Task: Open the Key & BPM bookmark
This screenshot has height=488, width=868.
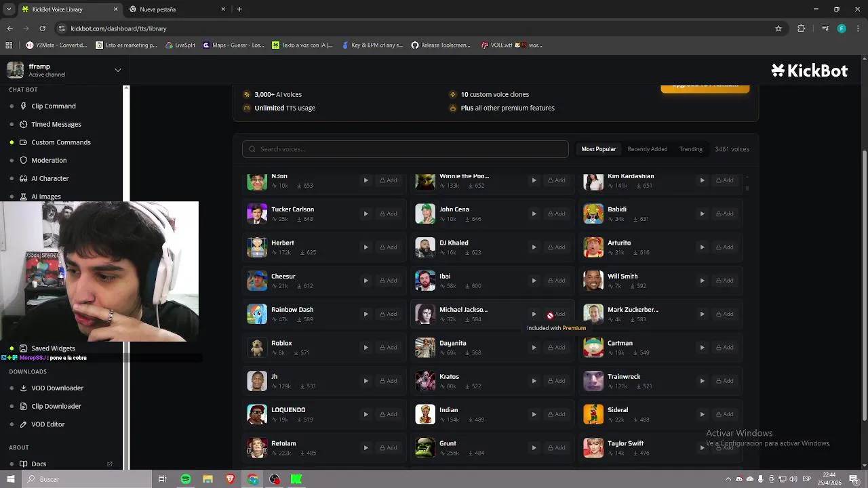Action: pos(372,45)
